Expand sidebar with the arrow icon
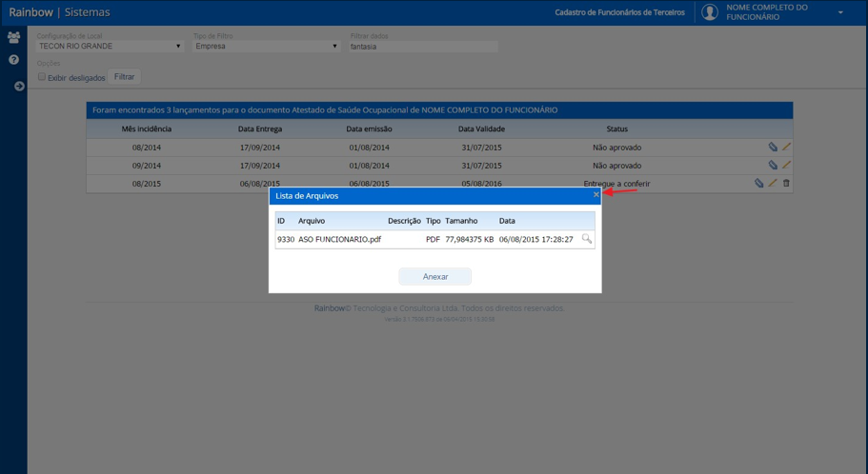Screen dimensions: 868x474 click(x=19, y=87)
